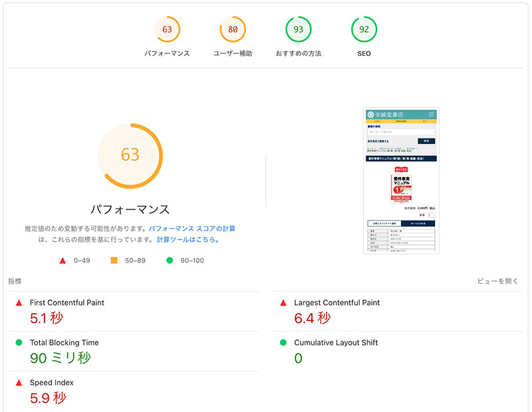Click the red triangle beside Speed Index

click(19, 383)
